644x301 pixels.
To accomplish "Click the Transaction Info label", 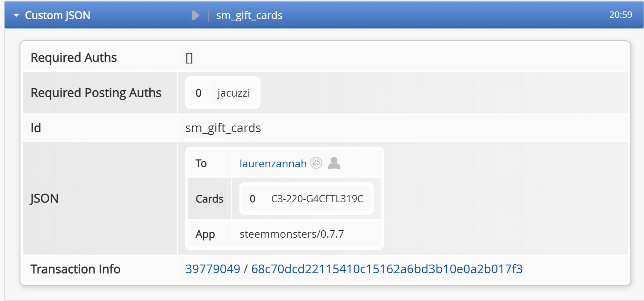I will coord(75,269).
